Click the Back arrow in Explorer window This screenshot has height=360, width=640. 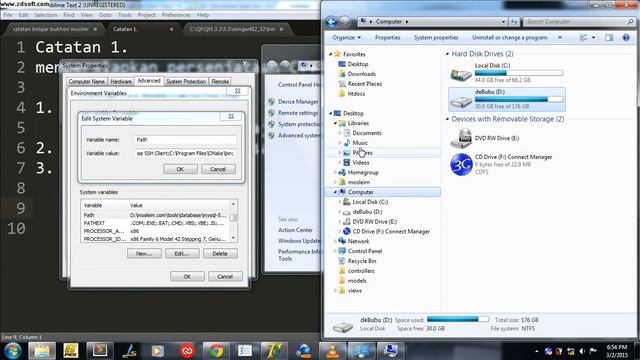pyautogui.click(x=331, y=22)
